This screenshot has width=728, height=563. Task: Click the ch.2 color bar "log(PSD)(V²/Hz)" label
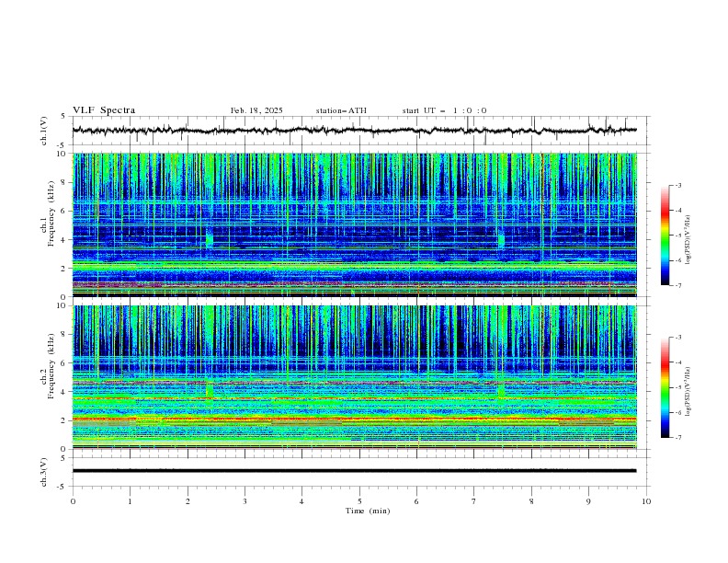coord(688,391)
